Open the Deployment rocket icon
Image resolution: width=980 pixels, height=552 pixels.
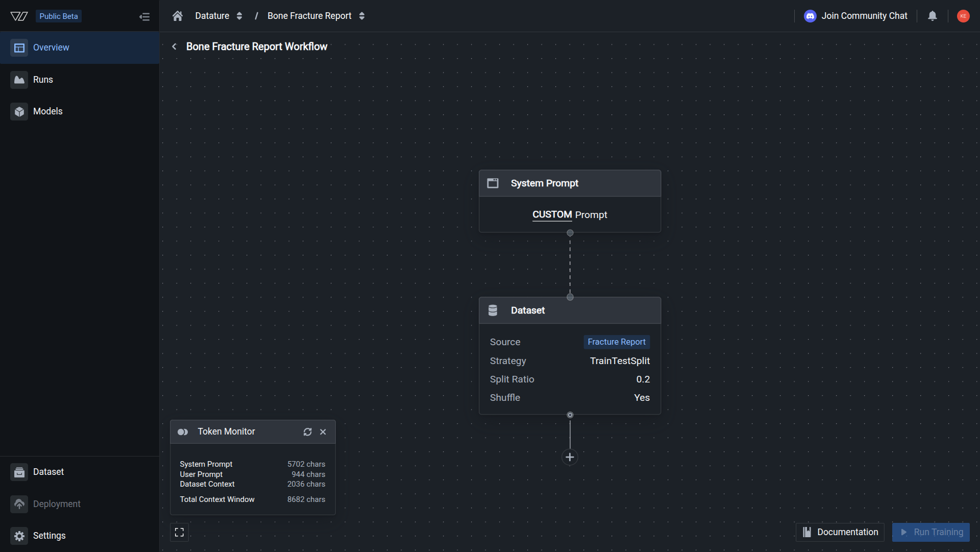click(x=19, y=504)
